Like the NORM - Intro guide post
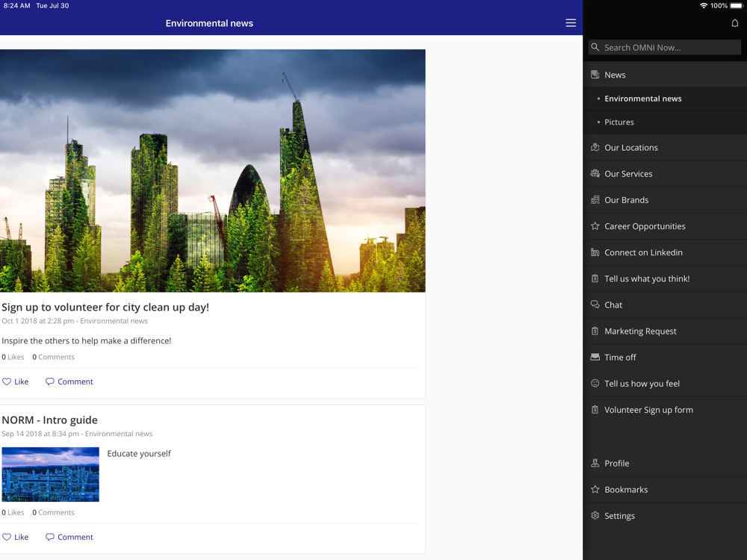The width and height of the screenshot is (747, 560). tap(16, 537)
